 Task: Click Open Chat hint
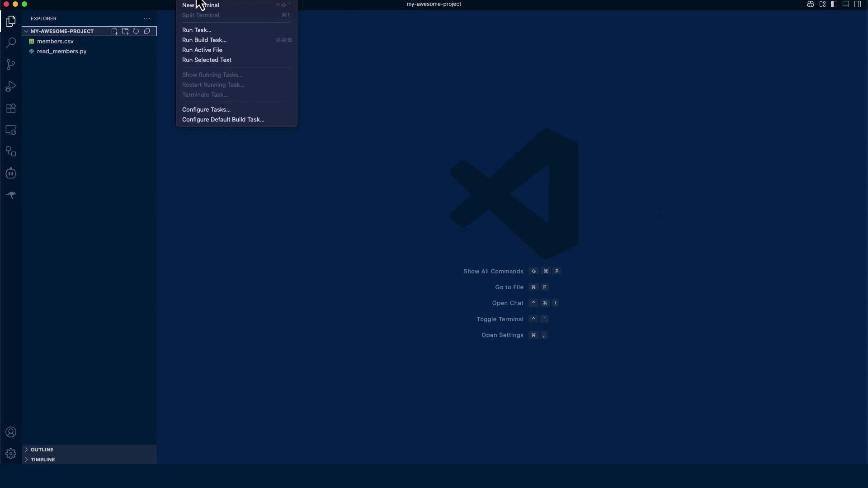[508, 303]
